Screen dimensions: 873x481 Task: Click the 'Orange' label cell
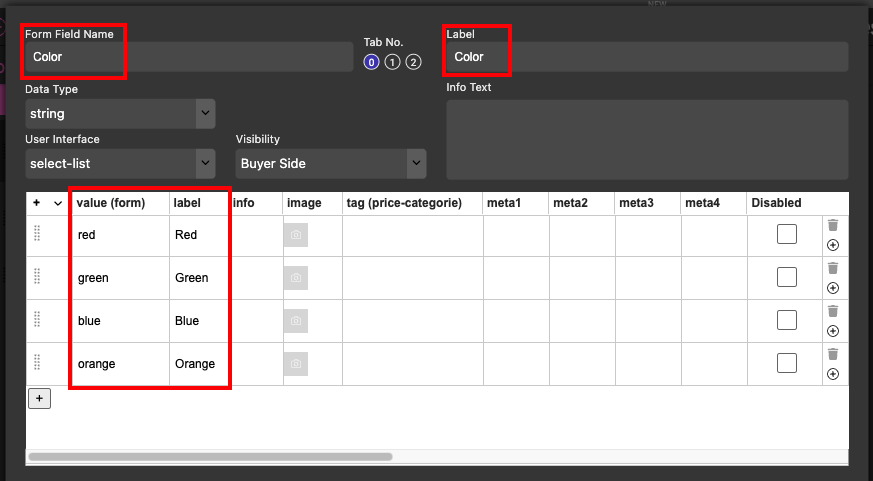(x=199, y=364)
